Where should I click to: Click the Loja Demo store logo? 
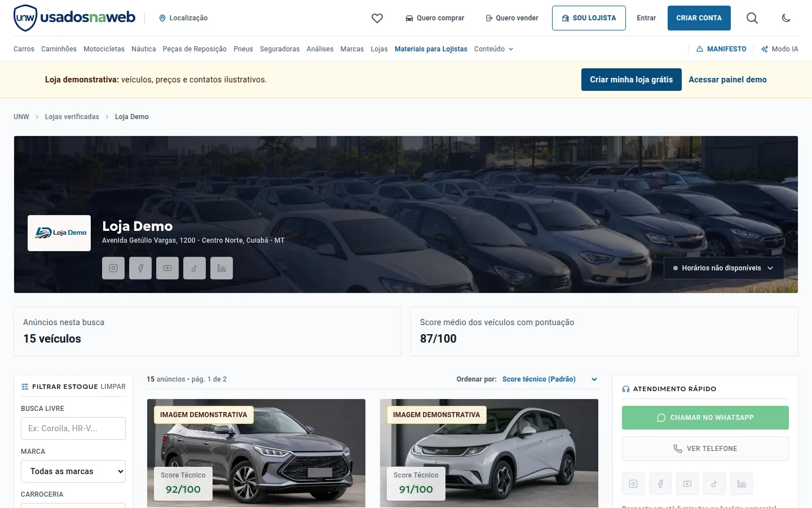click(x=59, y=233)
